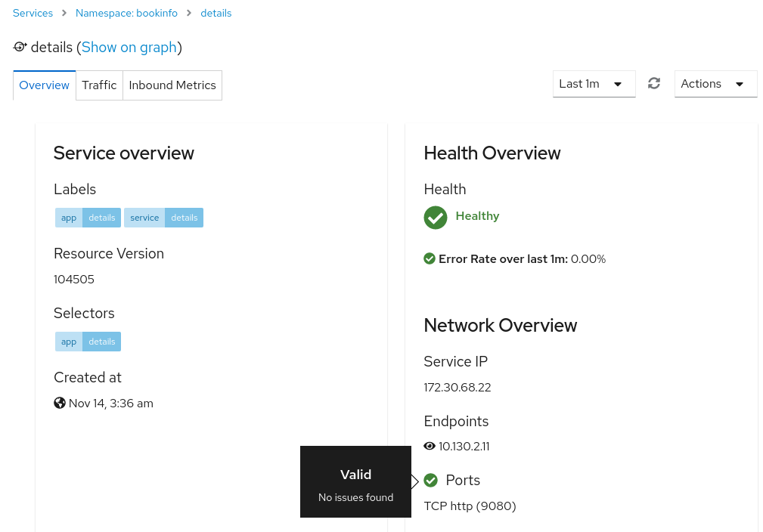
Task: Click the green Ports validation check icon
Action: pyautogui.click(x=430, y=481)
